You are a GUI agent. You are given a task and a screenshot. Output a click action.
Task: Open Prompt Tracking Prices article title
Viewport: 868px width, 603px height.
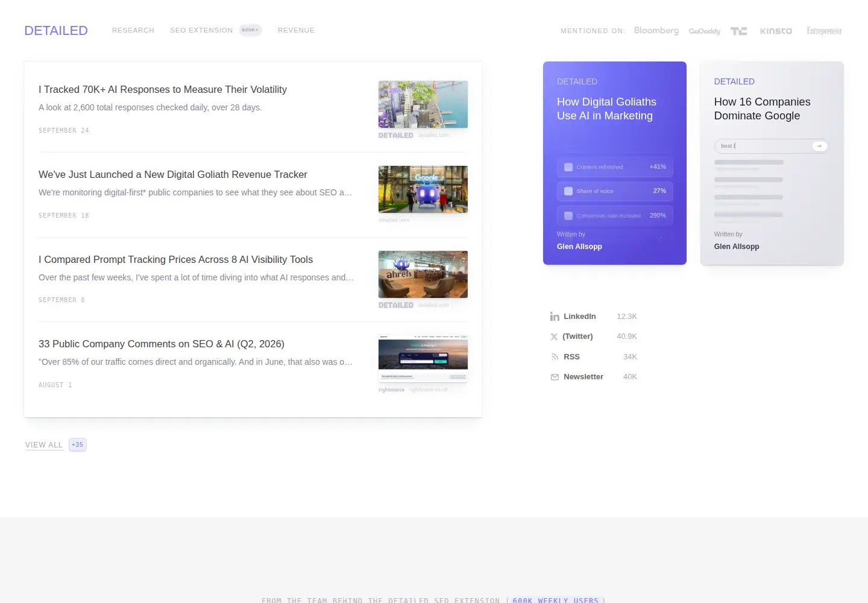click(x=175, y=259)
